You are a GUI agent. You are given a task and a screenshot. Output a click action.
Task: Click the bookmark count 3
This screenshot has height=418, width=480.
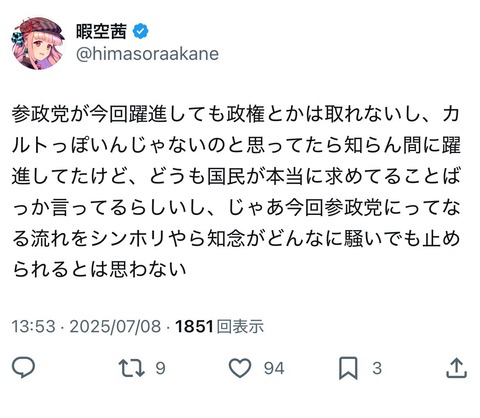coord(377,368)
